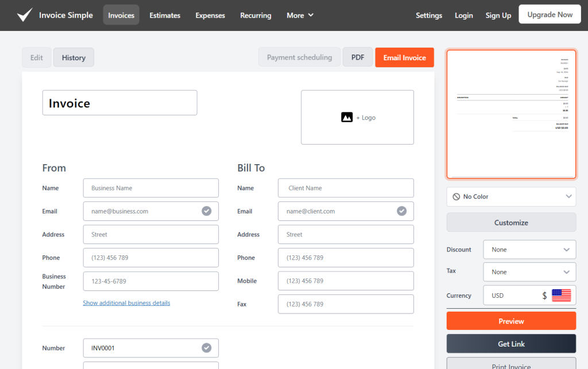Click the Get Link button
588x369 pixels.
pos(511,344)
